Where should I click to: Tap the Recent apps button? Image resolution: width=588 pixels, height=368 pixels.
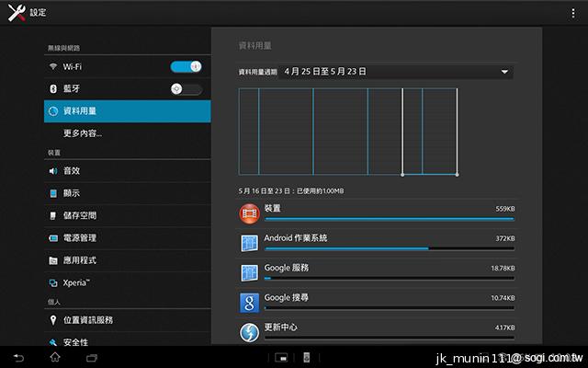pos(92,358)
